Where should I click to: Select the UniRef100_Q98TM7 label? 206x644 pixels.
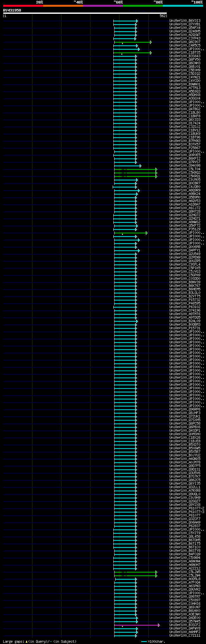point(185,596)
